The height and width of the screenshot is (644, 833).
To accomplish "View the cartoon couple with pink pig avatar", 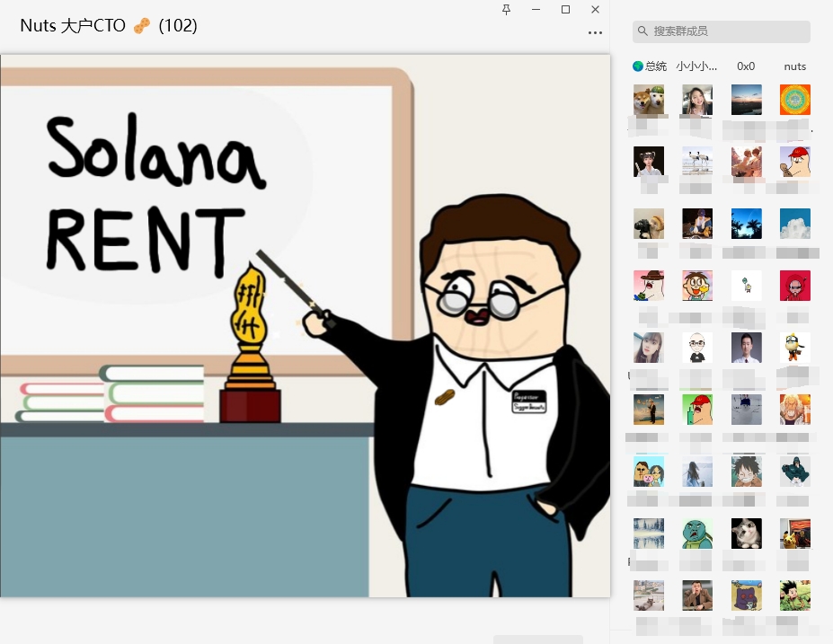I will [x=649, y=472].
